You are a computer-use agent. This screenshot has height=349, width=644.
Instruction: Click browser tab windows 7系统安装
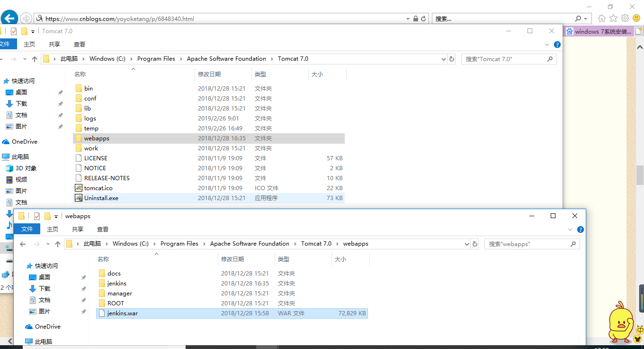point(599,32)
